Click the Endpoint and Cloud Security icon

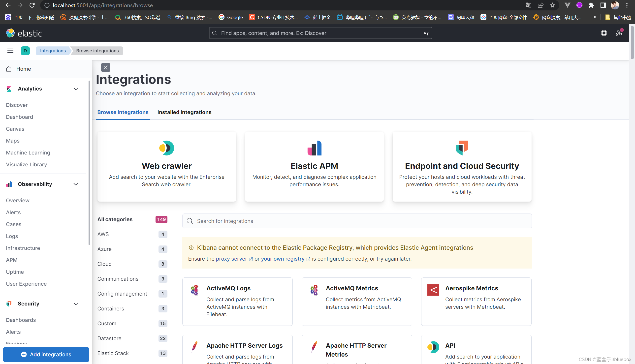click(x=462, y=148)
